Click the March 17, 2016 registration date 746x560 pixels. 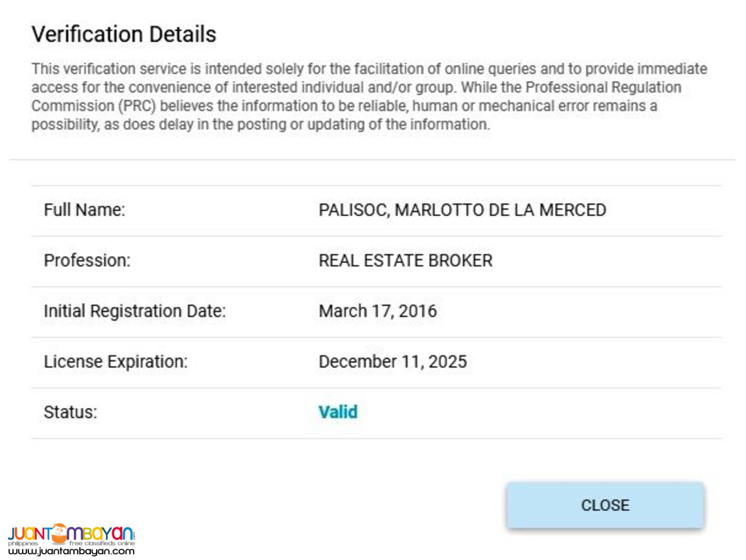coord(377,311)
